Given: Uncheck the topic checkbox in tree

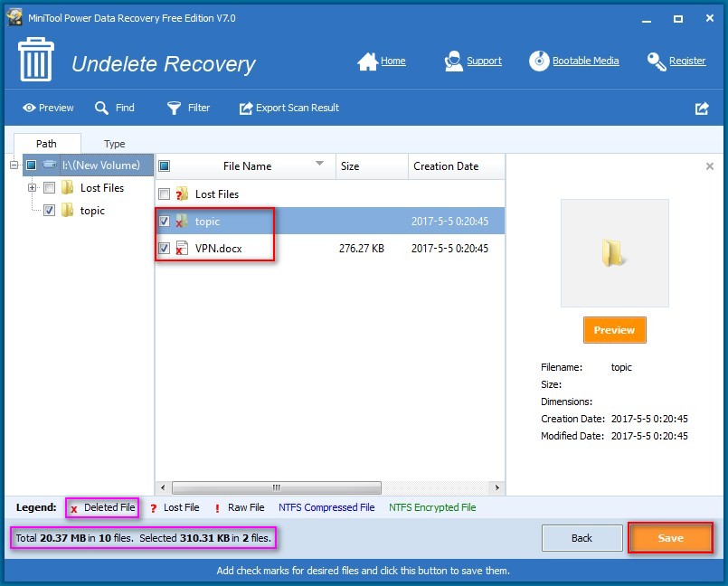Looking at the screenshot, I should [49, 211].
